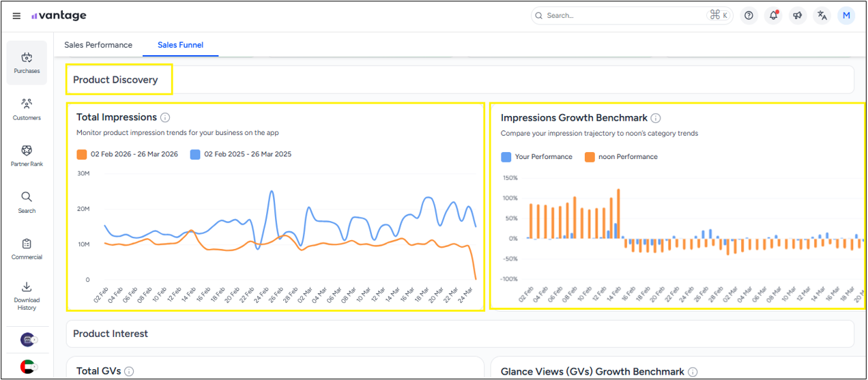Expand the UAE country selector
The image size is (868, 380).
coord(28,367)
